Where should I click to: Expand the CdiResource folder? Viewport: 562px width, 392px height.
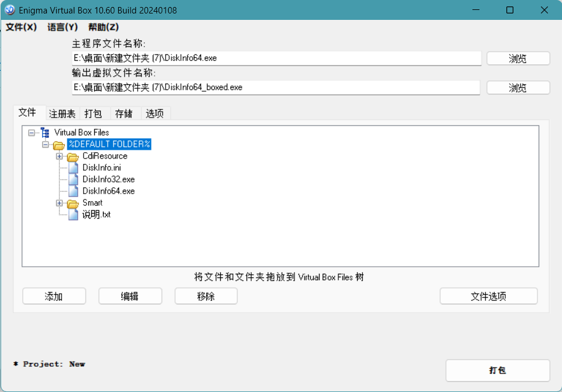tap(60, 157)
